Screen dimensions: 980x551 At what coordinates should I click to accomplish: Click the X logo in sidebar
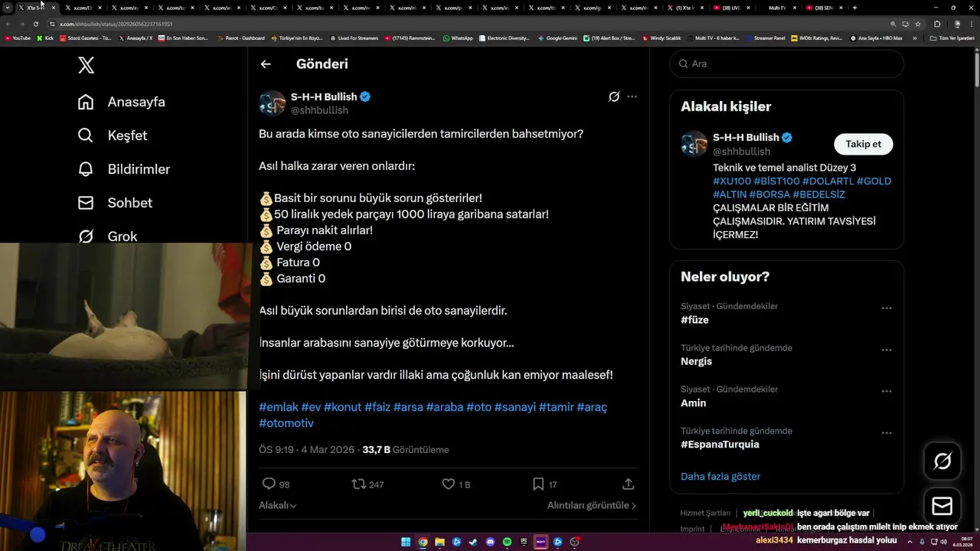tap(87, 65)
